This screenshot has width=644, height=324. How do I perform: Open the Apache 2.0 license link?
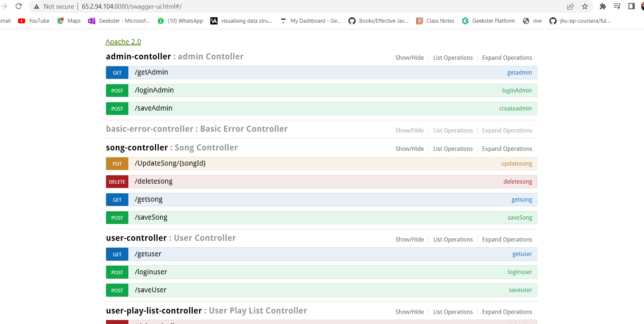coord(123,42)
